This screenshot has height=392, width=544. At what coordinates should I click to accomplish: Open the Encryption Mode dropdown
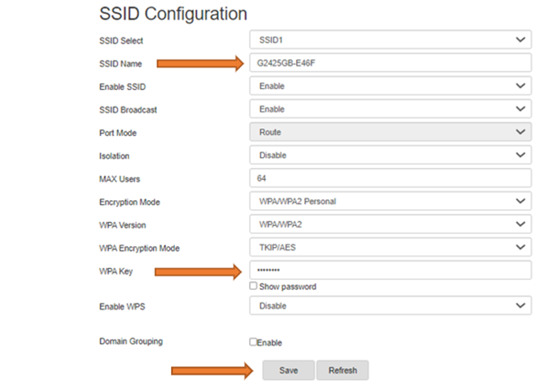click(390, 201)
